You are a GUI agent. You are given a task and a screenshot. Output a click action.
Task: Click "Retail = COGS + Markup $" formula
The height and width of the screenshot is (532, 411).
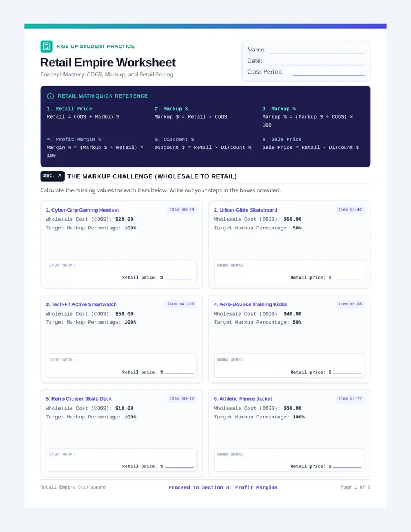coord(83,116)
